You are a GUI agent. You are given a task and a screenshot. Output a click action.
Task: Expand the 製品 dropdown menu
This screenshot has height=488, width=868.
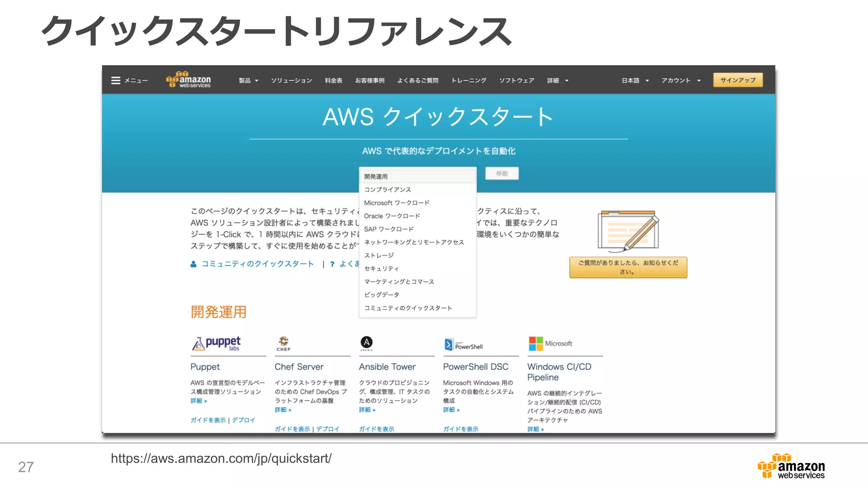pos(248,80)
